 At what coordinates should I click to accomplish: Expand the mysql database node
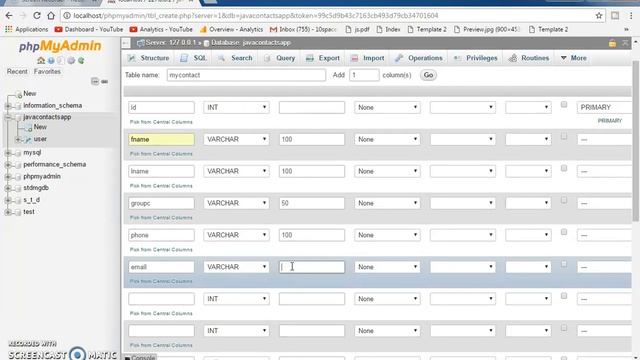click(8, 153)
